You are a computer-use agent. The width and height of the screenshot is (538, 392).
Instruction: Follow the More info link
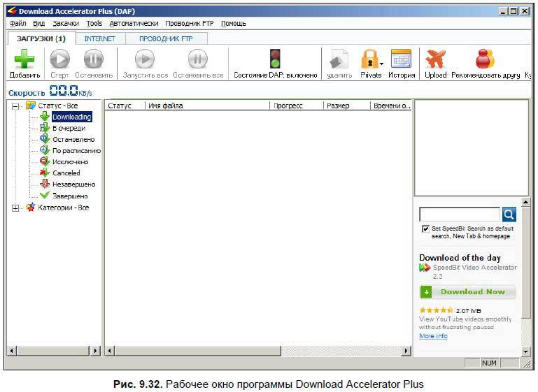433,336
